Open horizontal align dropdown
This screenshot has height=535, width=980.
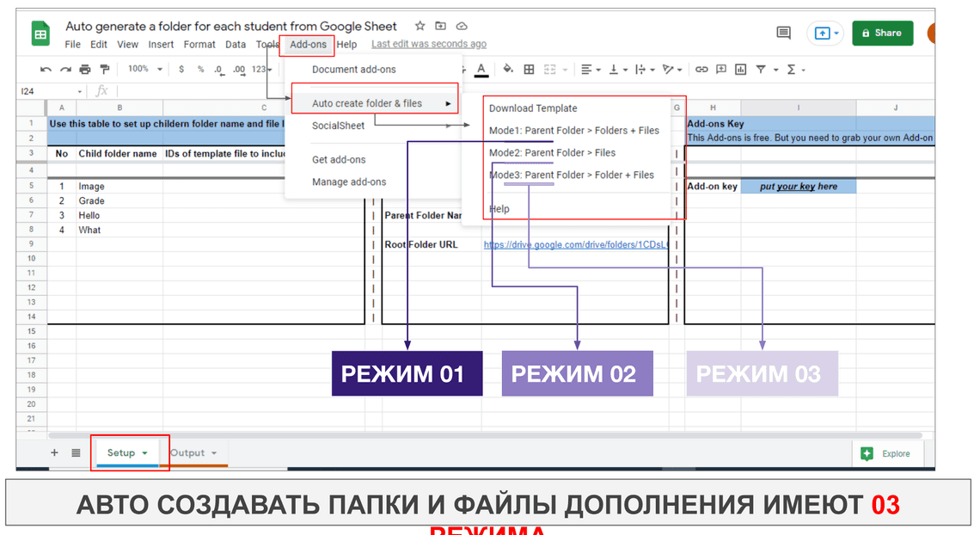pyautogui.click(x=590, y=70)
